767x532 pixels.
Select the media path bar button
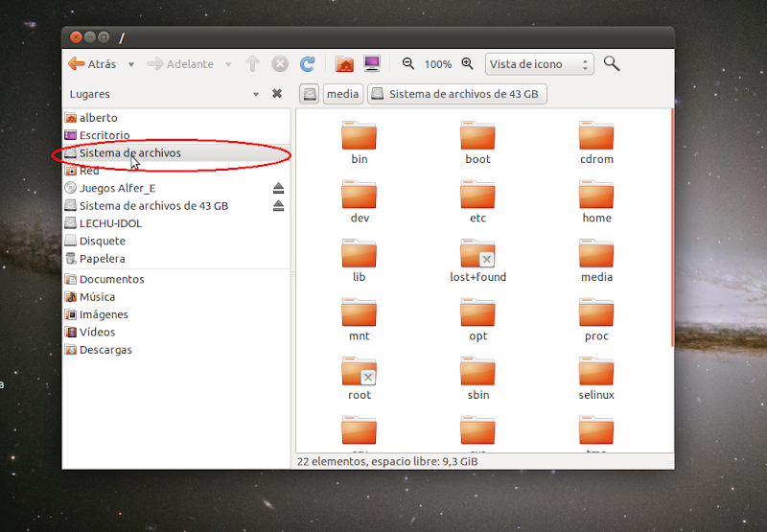click(x=342, y=94)
